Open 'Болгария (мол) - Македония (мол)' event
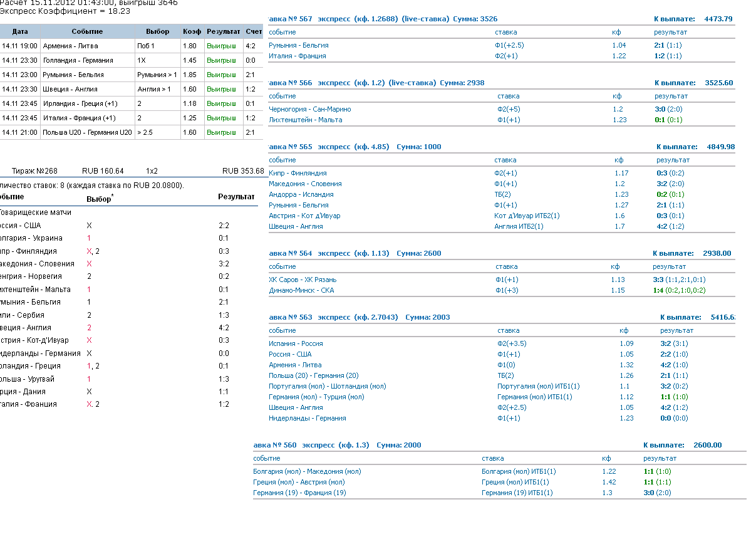 tap(307, 471)
